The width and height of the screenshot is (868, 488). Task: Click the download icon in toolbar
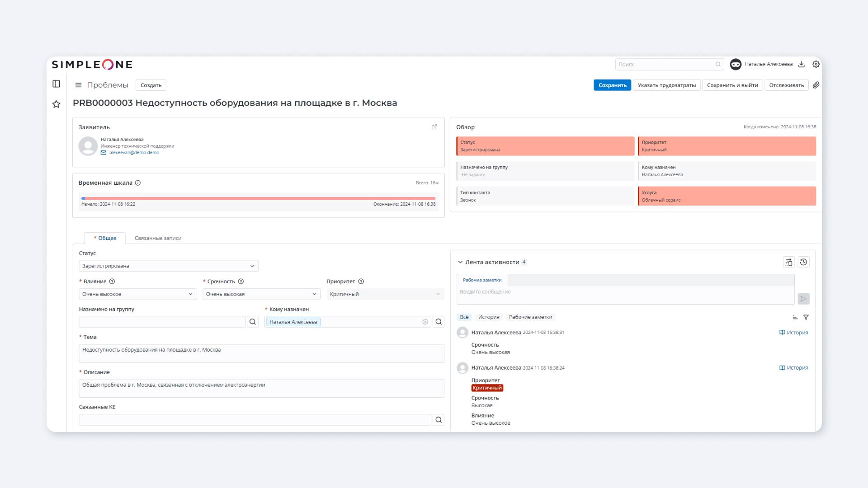tap(802, 64)
